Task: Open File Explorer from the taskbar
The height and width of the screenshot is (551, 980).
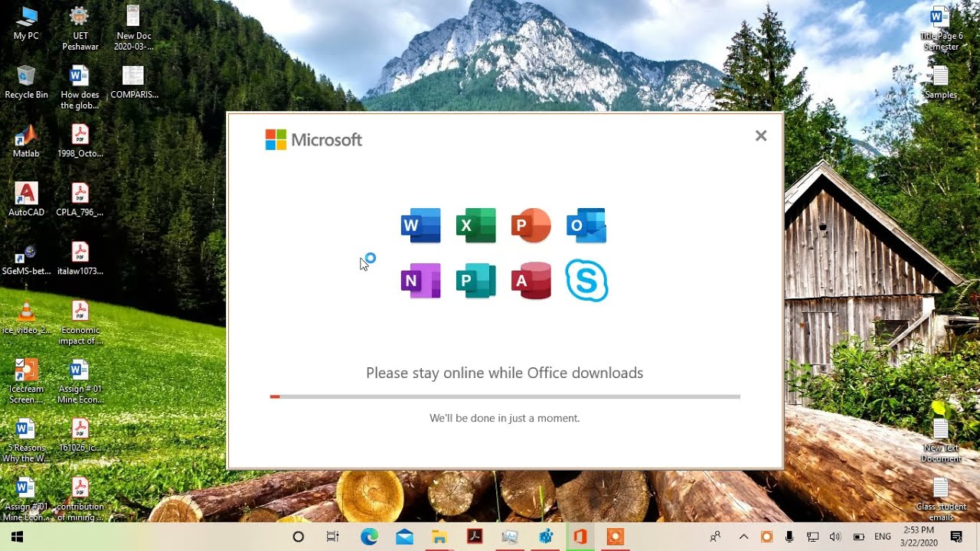Action: (x=439, y=536)
